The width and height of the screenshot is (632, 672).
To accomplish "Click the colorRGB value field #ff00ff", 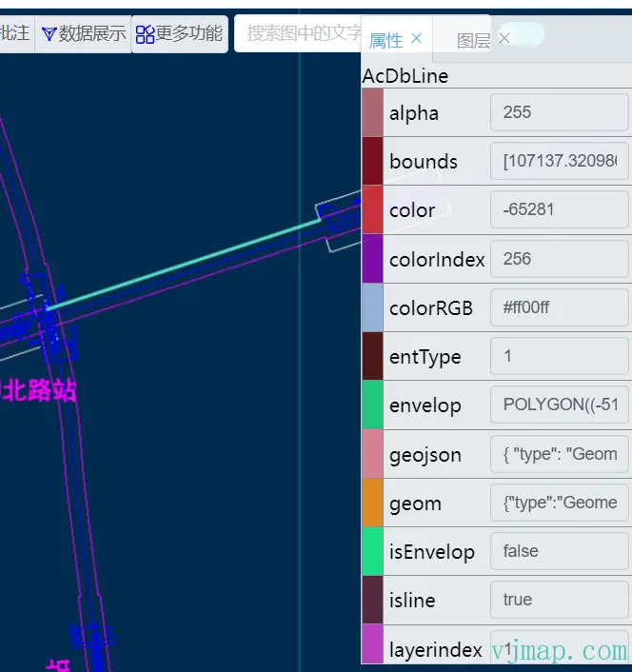I will point(559,307).
